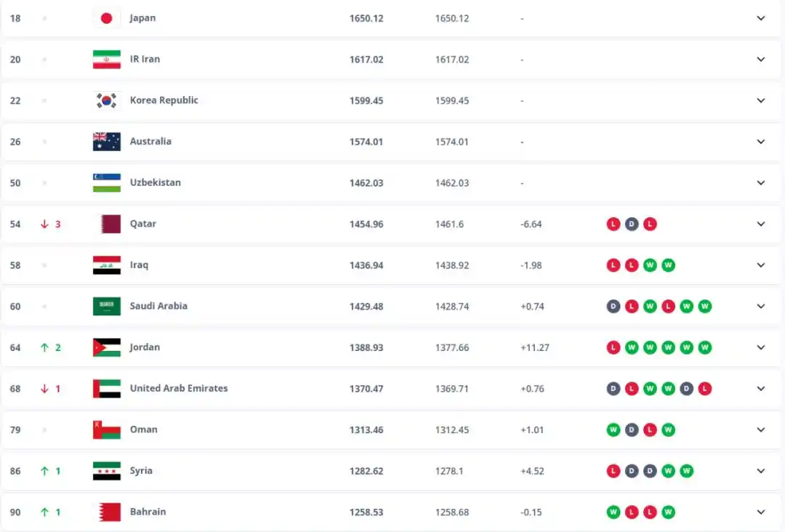Click the Saudi Arabia flag icon
The image size is (785, 532).
107,306
